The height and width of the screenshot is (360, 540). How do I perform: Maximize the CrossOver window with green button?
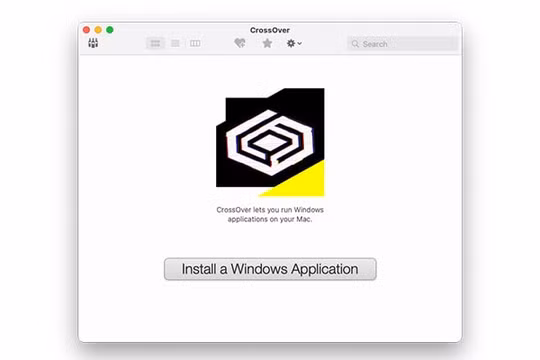click(110, 30)
